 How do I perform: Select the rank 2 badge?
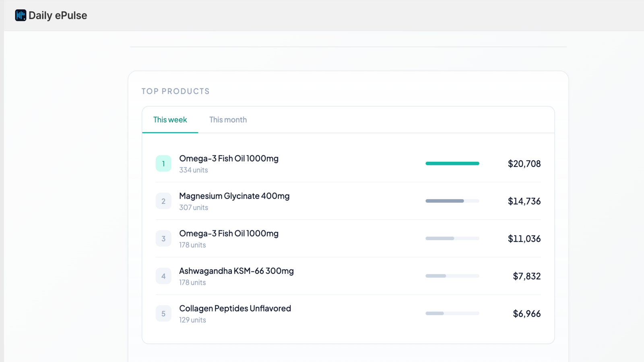163,201
